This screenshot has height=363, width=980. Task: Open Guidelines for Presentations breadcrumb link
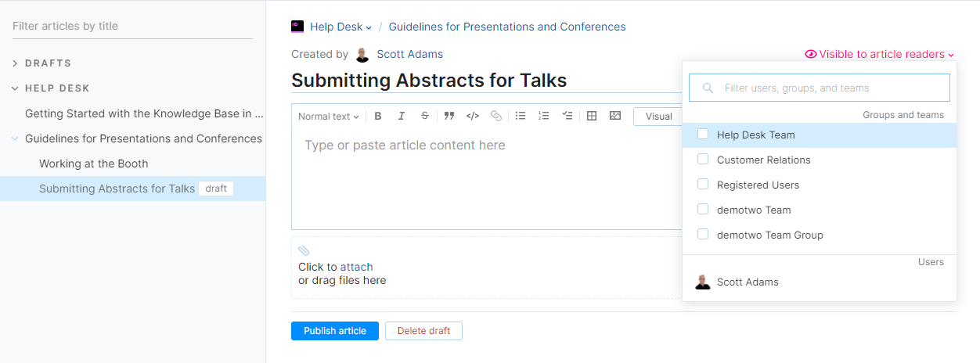tap(507, 27)
